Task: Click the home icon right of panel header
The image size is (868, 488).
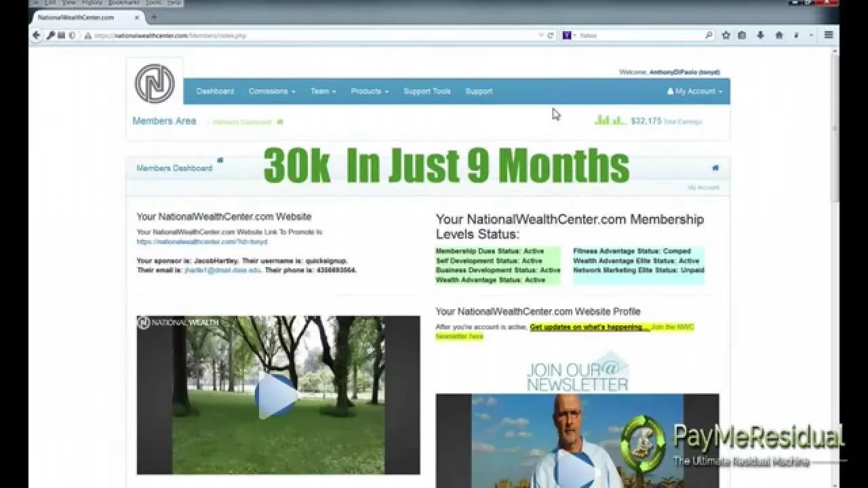Action: pos(715,167)
